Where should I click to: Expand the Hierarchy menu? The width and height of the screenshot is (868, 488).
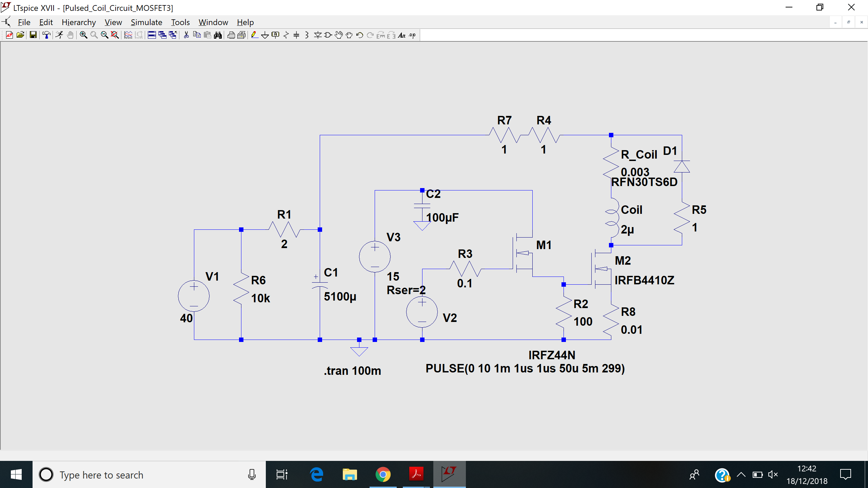pyautogui.click(x=78, y=22)
